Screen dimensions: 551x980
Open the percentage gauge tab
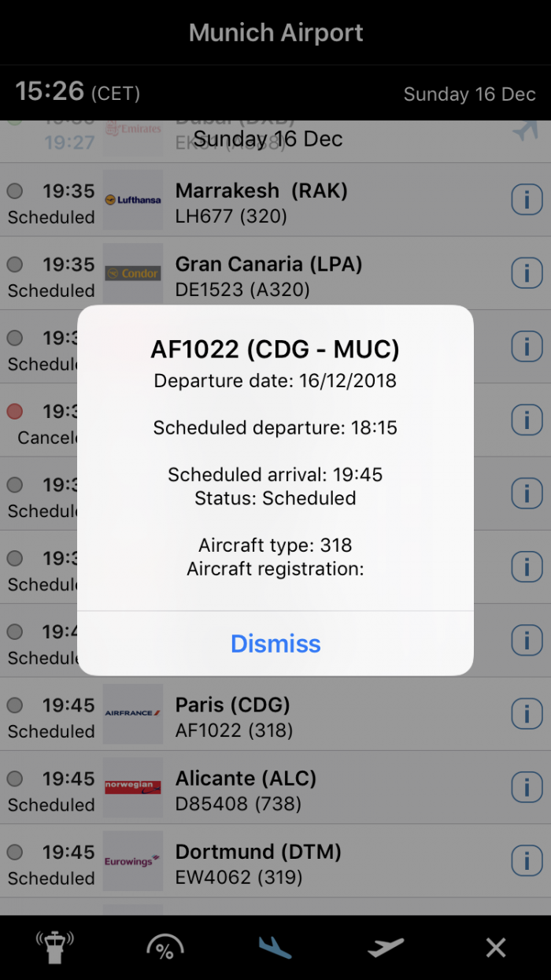pyautogui.click(x=165, y=947)
